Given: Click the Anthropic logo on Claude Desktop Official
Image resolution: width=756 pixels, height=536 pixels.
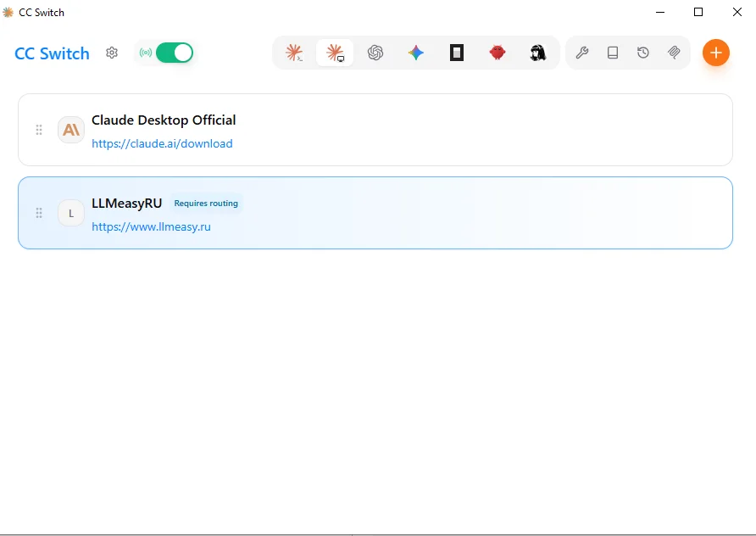Looking at the screenshot, I should [x=71, y=130].
